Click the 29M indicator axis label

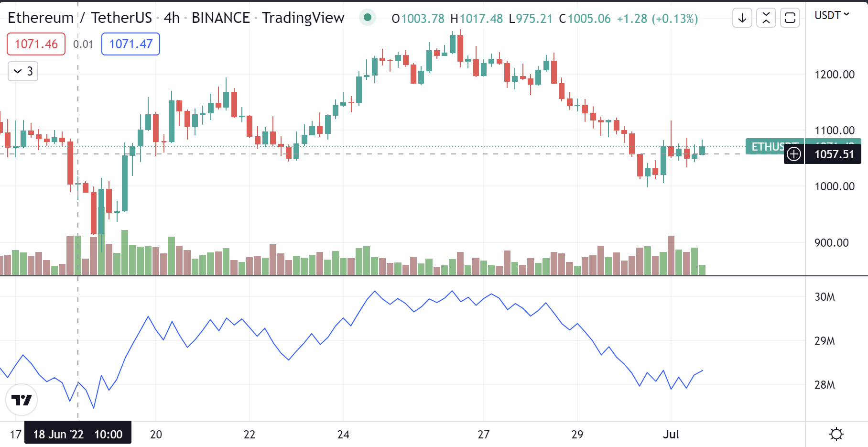(x=825, y=341)
